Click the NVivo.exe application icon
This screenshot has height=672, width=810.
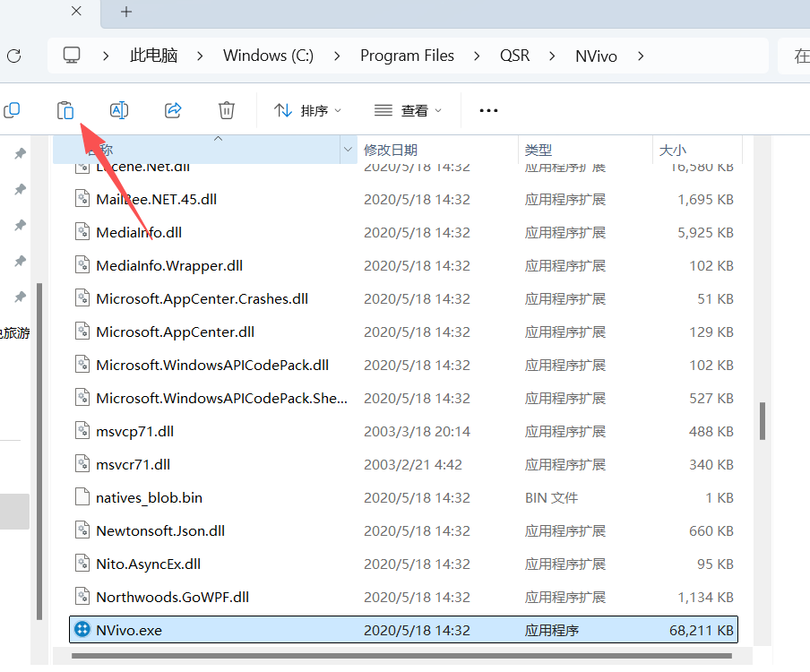point(82,630)
